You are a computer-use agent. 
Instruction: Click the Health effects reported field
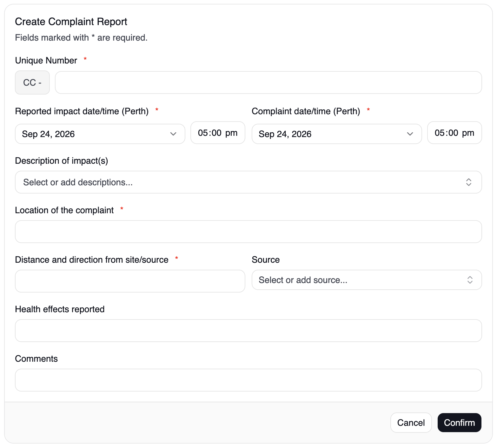(x=248, y=331)
